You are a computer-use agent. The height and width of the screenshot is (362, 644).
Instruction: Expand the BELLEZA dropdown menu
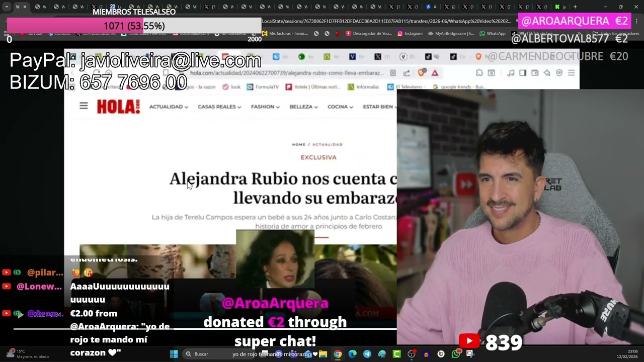coord(303,107)
